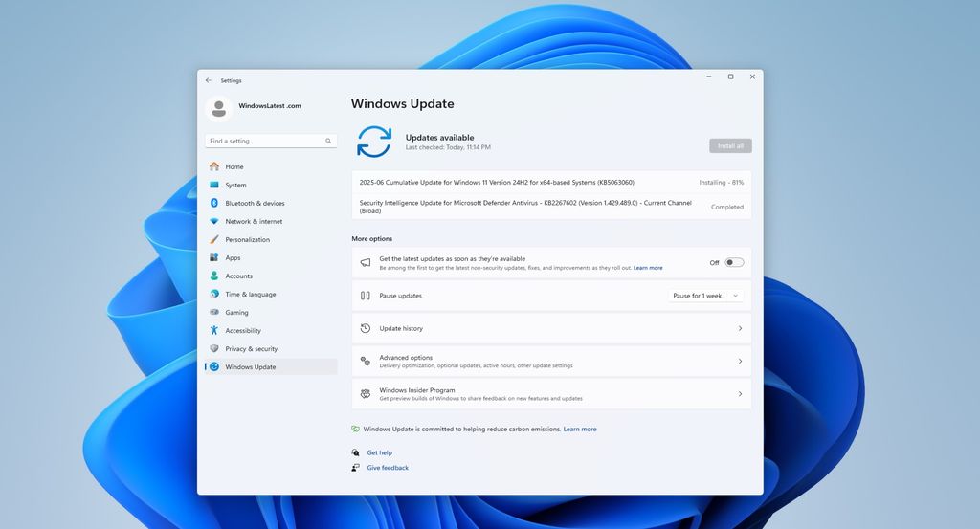Image resolution: width=980 pixels, height=529 pixels.
Task: Click the Updates available status heading
Action: pos(439,138)
